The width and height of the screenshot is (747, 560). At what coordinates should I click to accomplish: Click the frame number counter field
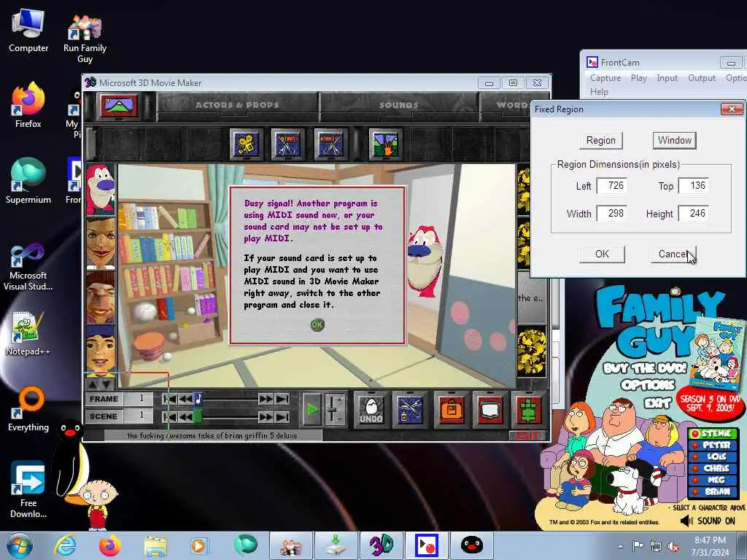[x=139, y=399]
